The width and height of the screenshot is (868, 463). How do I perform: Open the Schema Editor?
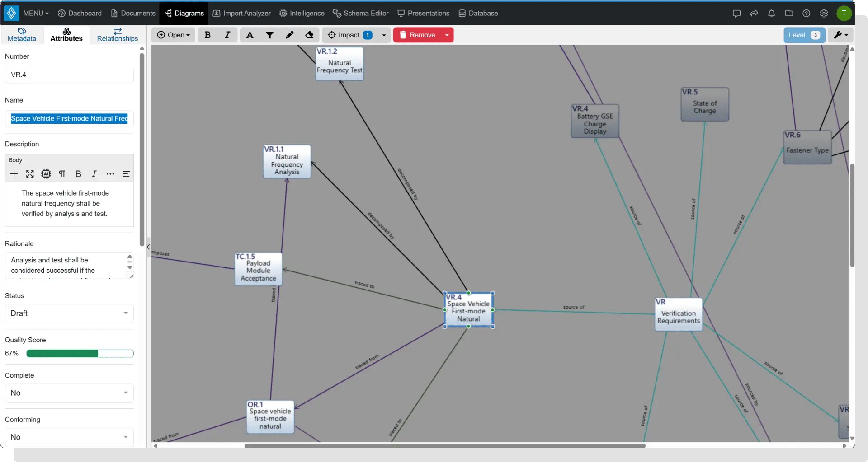point(360,13)
